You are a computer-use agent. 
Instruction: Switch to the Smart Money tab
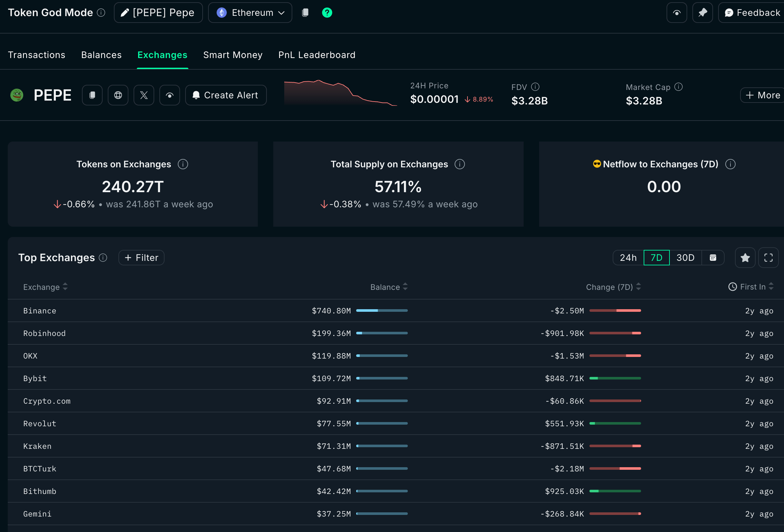coord(232,54)
